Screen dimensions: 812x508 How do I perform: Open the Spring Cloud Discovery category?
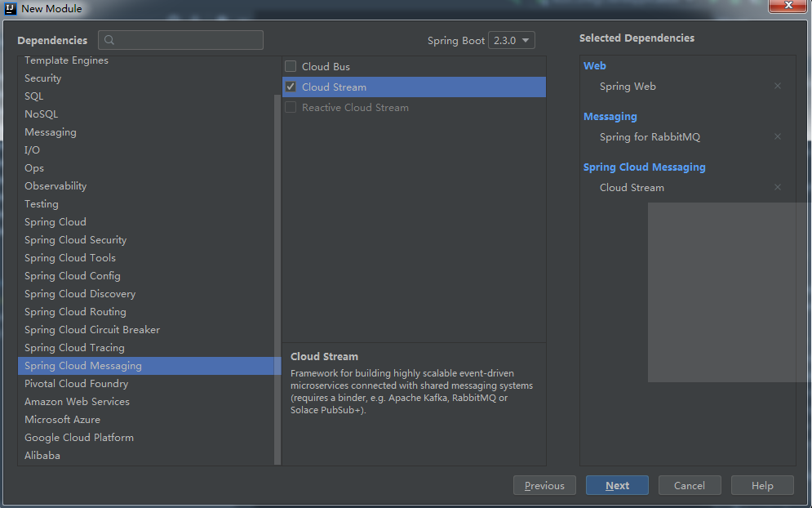coord(80,294)
